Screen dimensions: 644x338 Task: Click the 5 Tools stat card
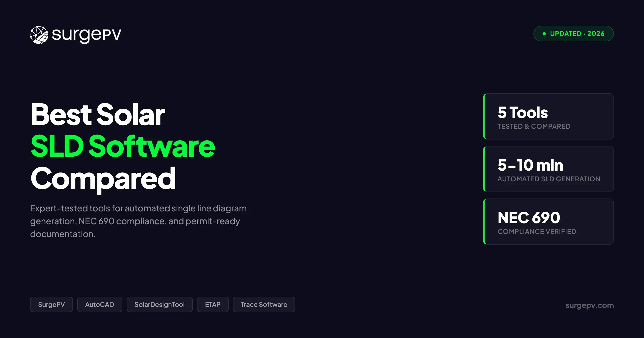[x=548, y=116]
